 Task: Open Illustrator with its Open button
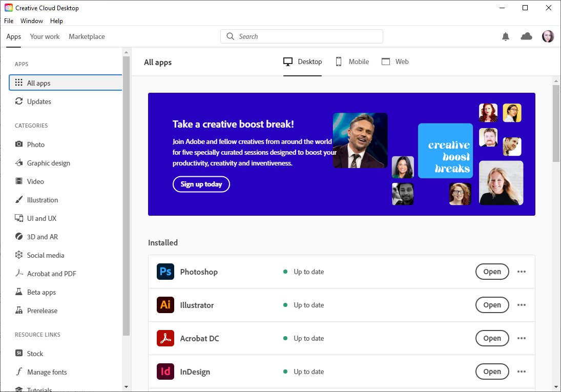492,305
